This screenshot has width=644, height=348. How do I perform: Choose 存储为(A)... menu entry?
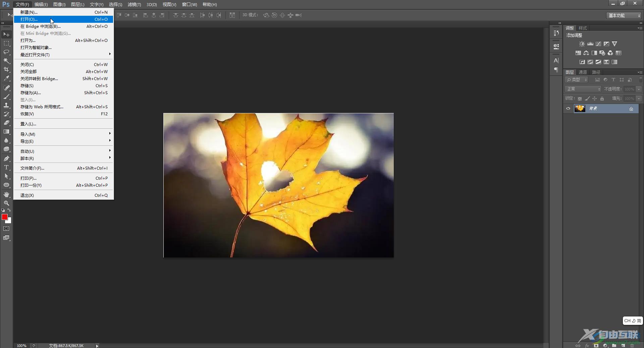click(x=64, y=93)
